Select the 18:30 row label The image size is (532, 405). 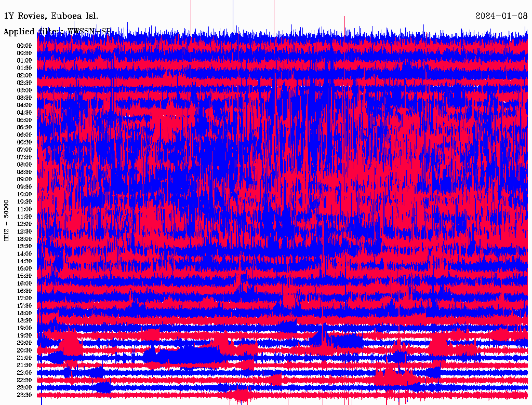[x=24, y=320]
